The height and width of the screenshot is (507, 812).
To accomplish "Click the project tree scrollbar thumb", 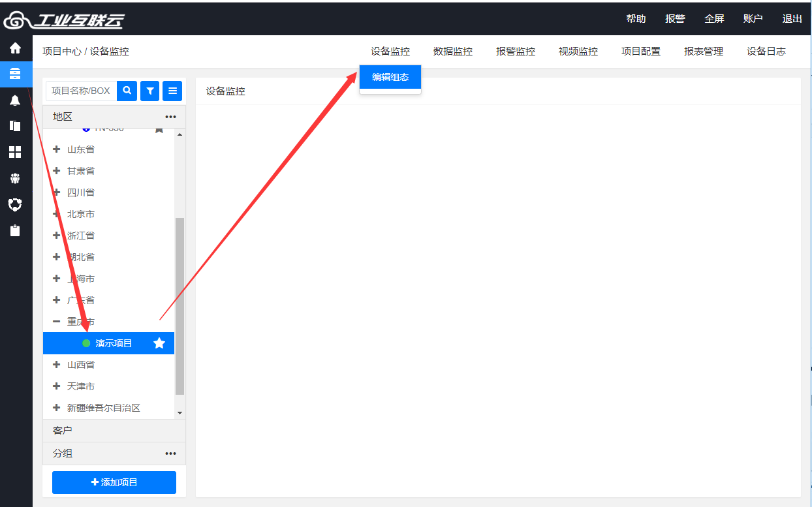I will coord(180,307).
